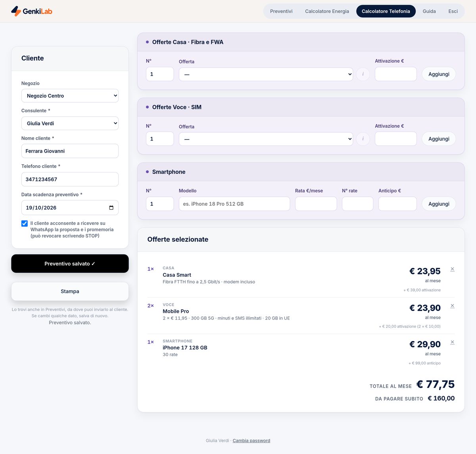The image size is (476, 454).
Task: Open the Negozio dropdown
Action: click(x=70, y=96)
